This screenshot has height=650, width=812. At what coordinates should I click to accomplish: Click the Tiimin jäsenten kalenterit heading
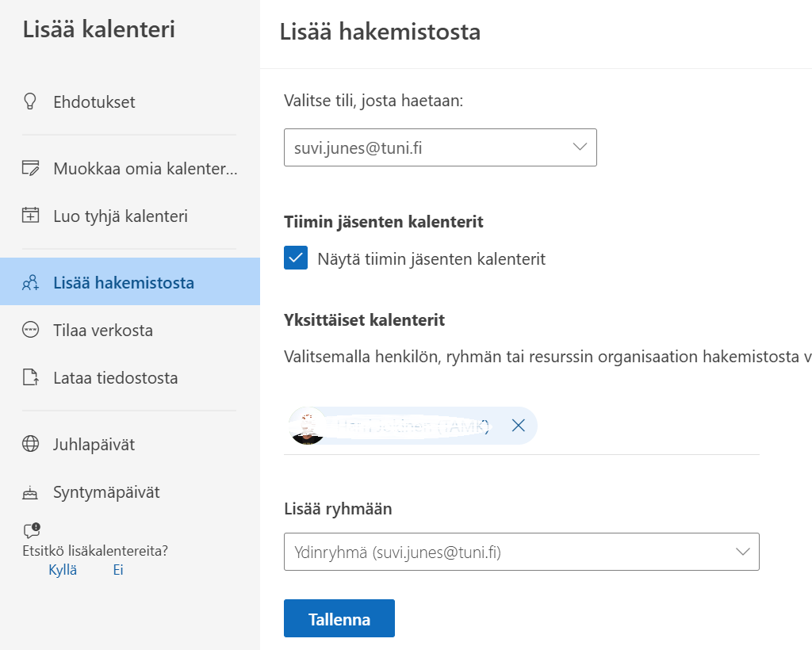(383, 221)
